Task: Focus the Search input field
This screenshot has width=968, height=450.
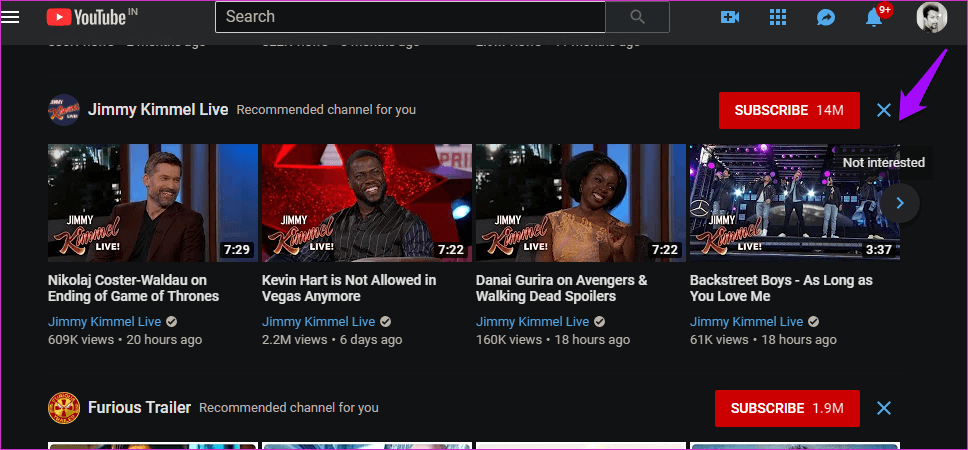Action: click(x=410, y=17)
